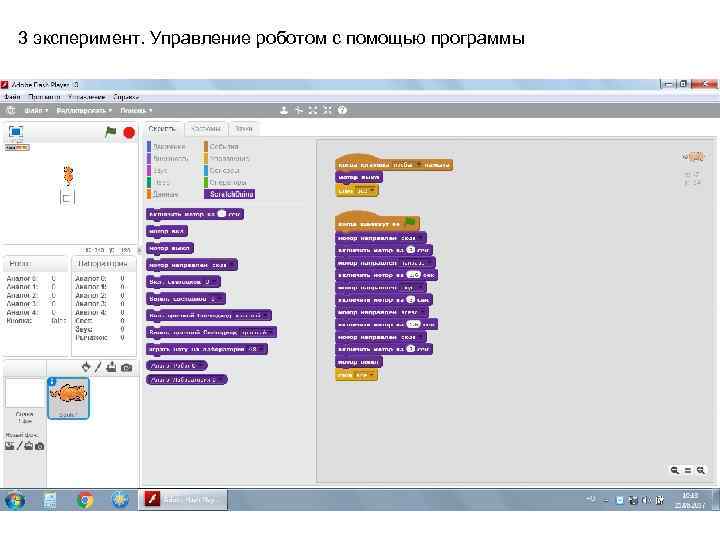Select the duplicate stamp tool
Image resolution: width=720 pixels, height=540 pixels.
point(284,110)
